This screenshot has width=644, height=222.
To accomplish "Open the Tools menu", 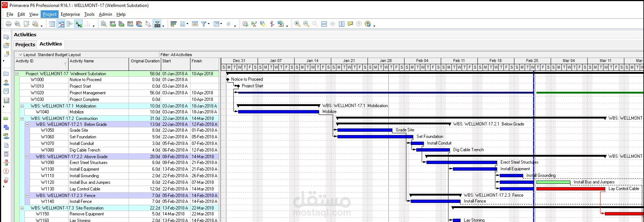I will (x=89, y=14).
